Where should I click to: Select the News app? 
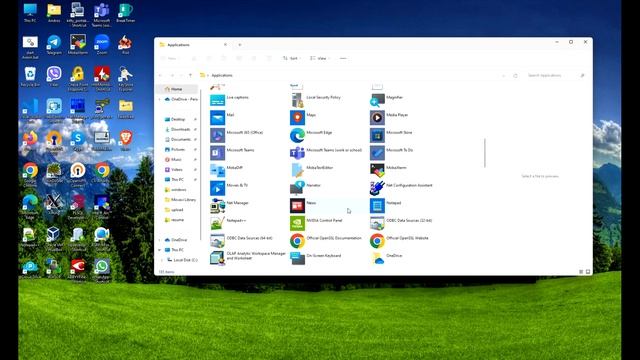click(x=303, y=205)
